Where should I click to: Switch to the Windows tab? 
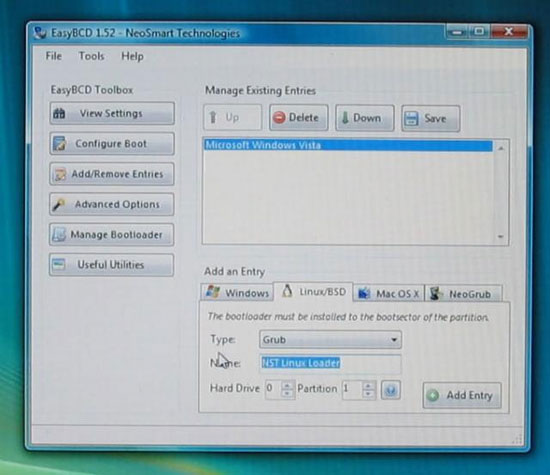point(237,293)
